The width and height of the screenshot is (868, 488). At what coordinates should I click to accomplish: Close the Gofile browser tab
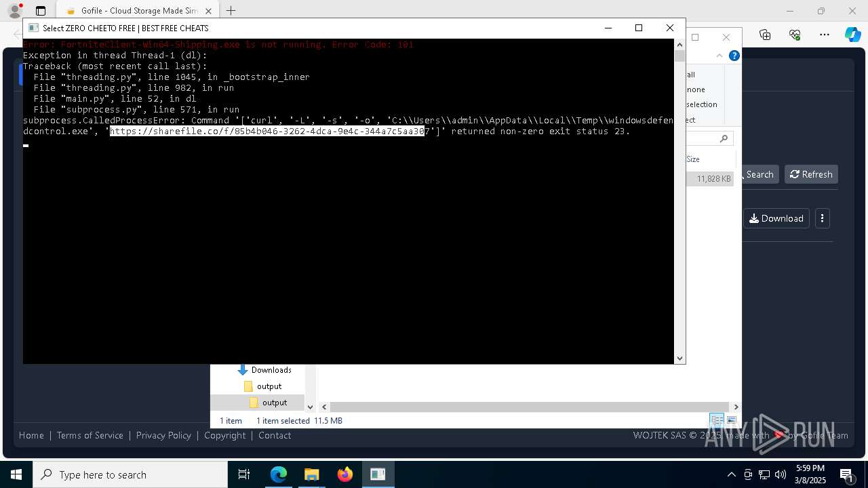[x=209, y=11]
